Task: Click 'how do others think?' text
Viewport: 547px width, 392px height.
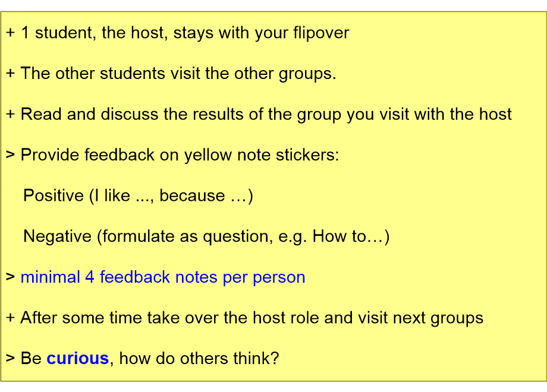Action: tap(199, 359)
